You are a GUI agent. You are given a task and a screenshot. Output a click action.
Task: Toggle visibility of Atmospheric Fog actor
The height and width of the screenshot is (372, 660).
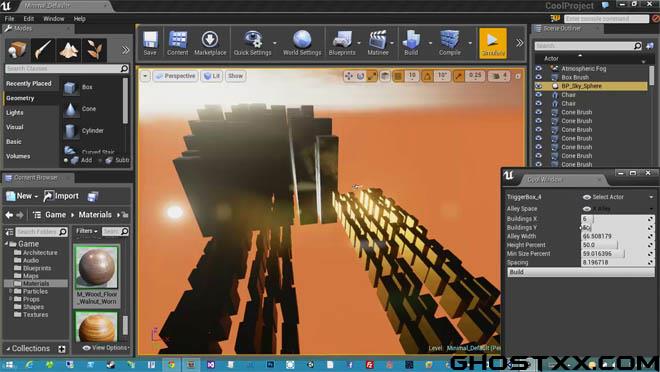538,68
